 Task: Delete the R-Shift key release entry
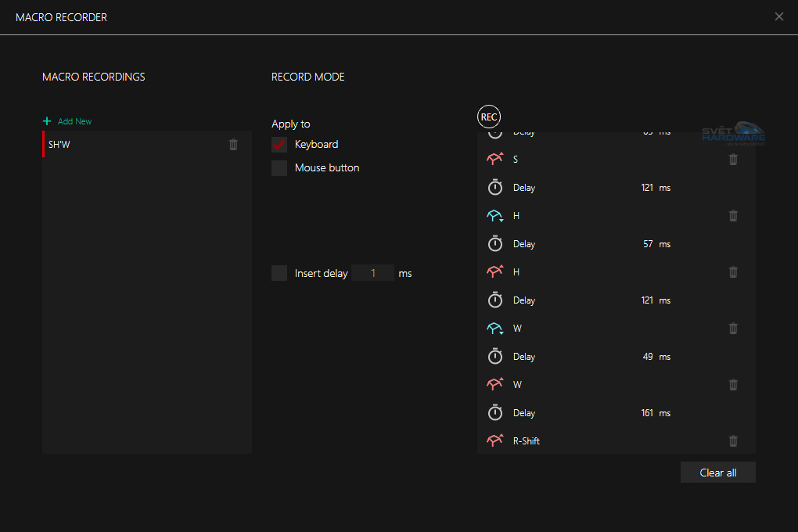coord(733,441)
